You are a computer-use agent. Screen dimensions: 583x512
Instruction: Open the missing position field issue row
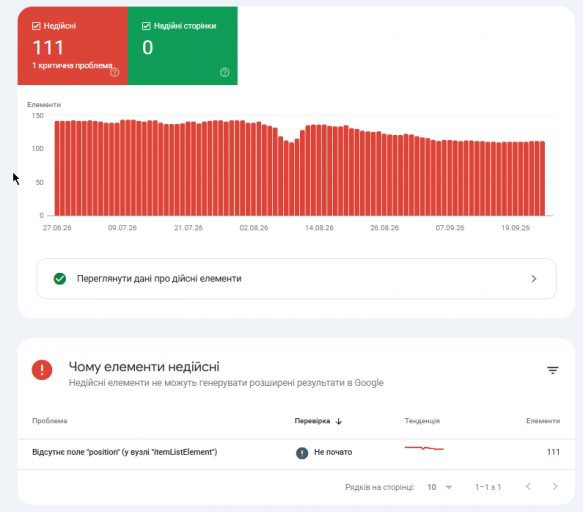(296, 452)
